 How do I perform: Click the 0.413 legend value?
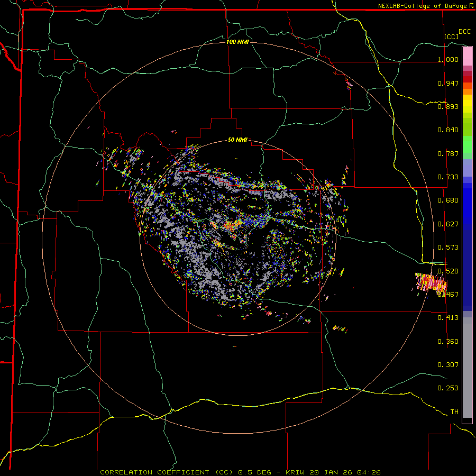pyautogui.click(x=448, y=318)
